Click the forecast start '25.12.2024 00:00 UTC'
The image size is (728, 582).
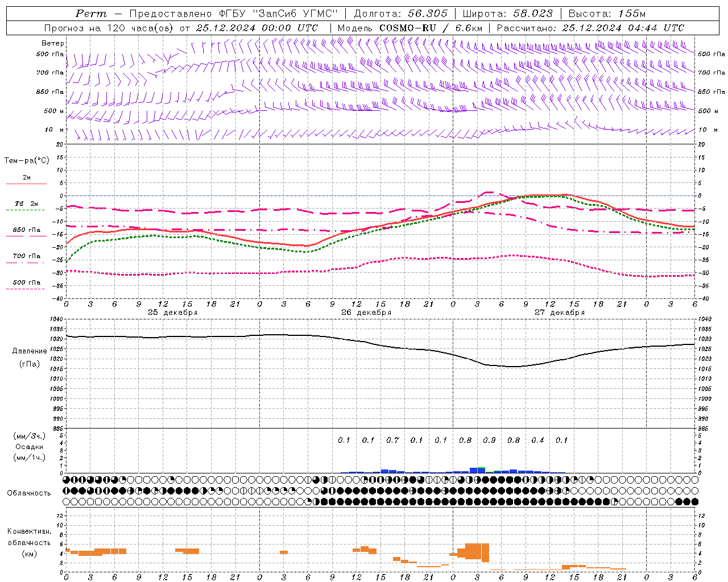point(257,28)
